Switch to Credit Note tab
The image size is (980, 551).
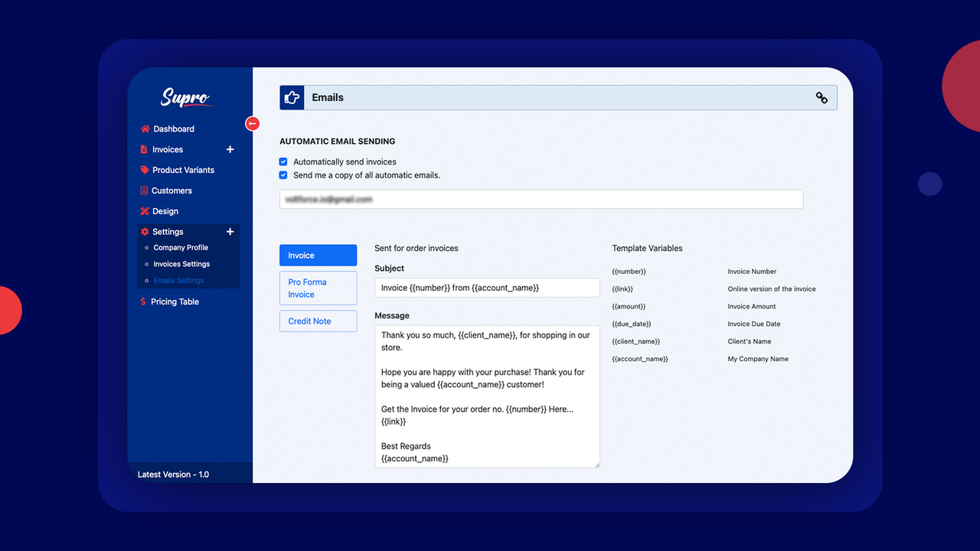[x=318, y=321]
